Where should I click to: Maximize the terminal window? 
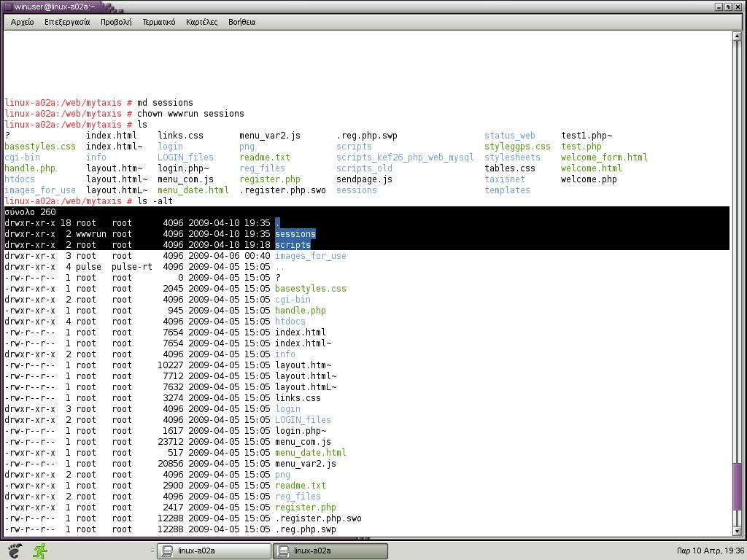tap(728, 7)
